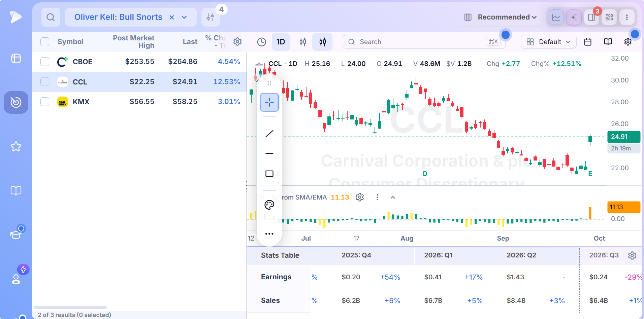
Task: Open the Recommended columns dropdown
Action: pyautogui.click(x=500, y=17)
